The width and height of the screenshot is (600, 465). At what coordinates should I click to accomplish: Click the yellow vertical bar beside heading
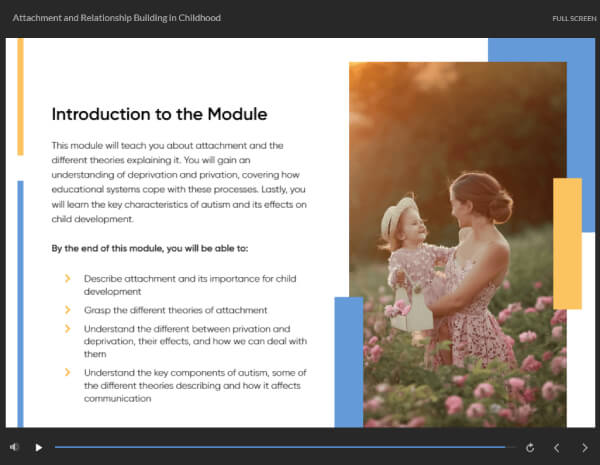tap(19, 97)
